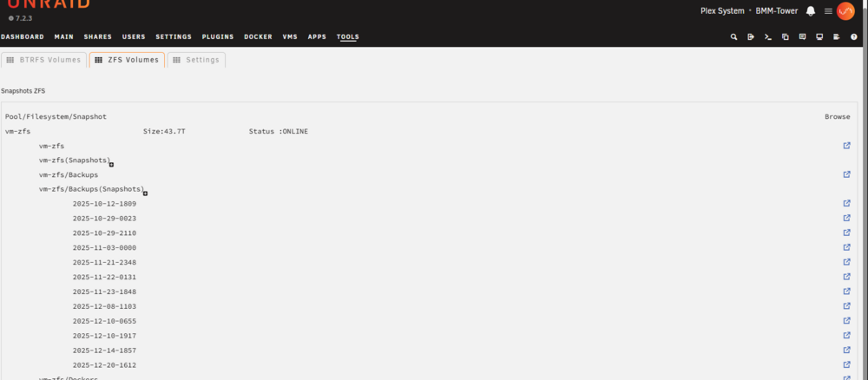Click the vm-zfs/Backups filesystem name
The image size is (868, 380).
[69, 174]
